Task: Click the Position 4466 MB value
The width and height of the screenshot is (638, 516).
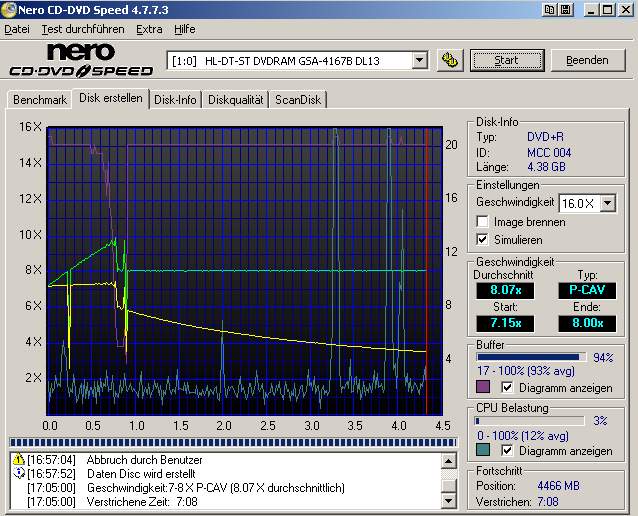Action: (x=558, y=486)
